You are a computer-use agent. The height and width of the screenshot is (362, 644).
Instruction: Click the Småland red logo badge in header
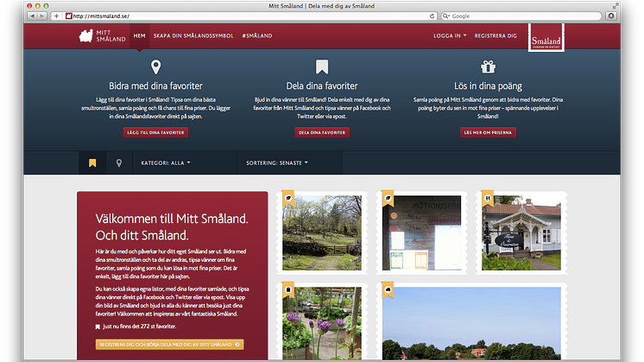545,39
